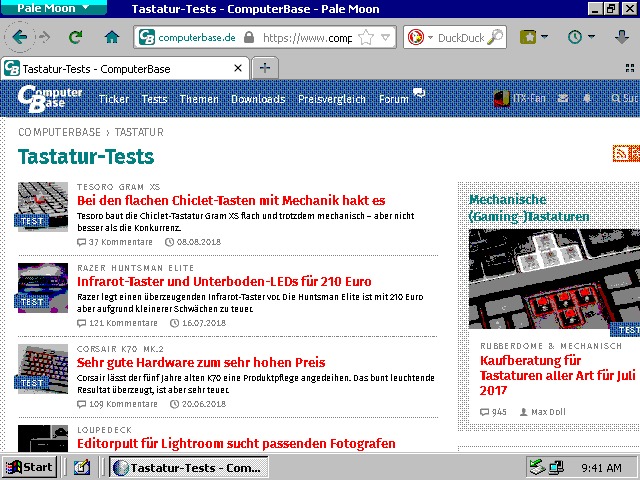Open the URL history dropdown arrow
The image size is (640, 480).
tap(385, 38)
